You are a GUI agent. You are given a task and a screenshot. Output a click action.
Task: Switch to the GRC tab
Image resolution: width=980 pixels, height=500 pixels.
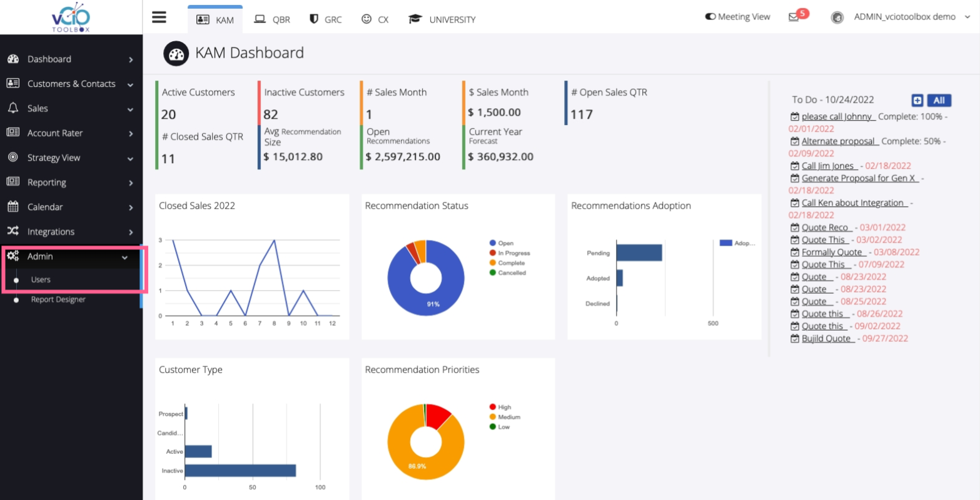coord(326,19)
